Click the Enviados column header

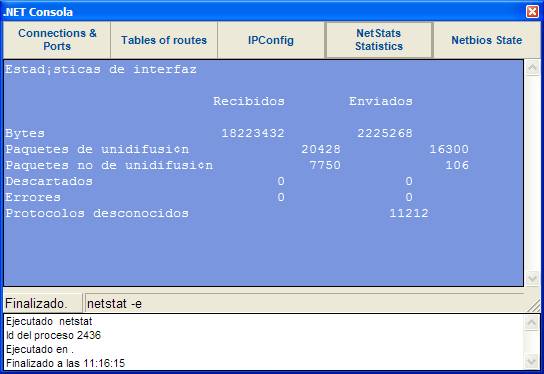click(x=381, y=101)
